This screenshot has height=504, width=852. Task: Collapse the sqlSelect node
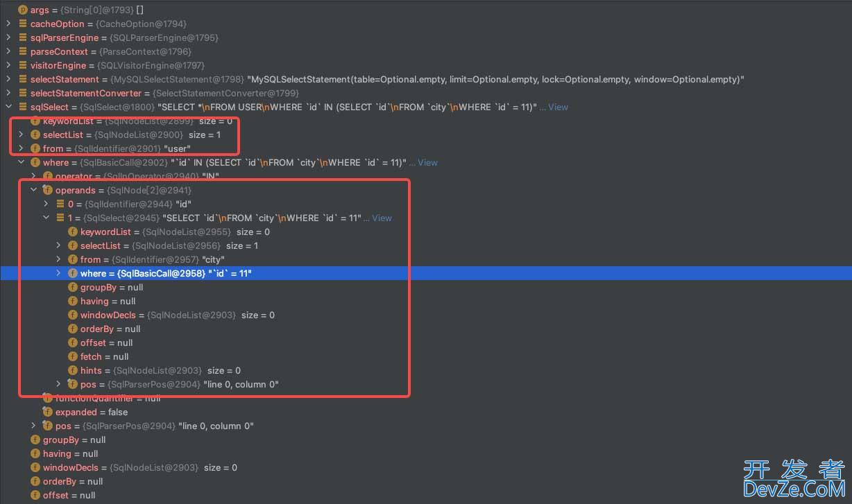[x=8, y=107]
